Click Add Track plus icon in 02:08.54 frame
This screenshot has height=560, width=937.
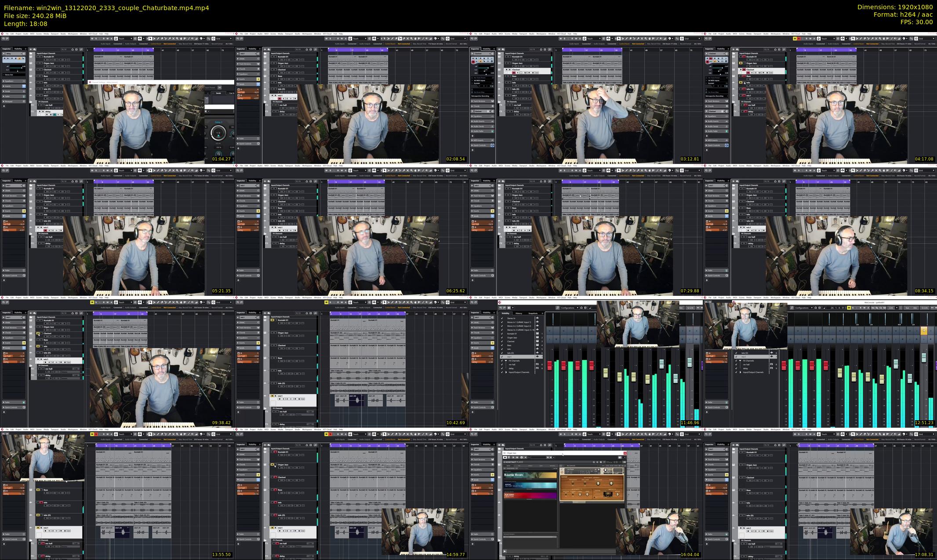click(265, 49)
